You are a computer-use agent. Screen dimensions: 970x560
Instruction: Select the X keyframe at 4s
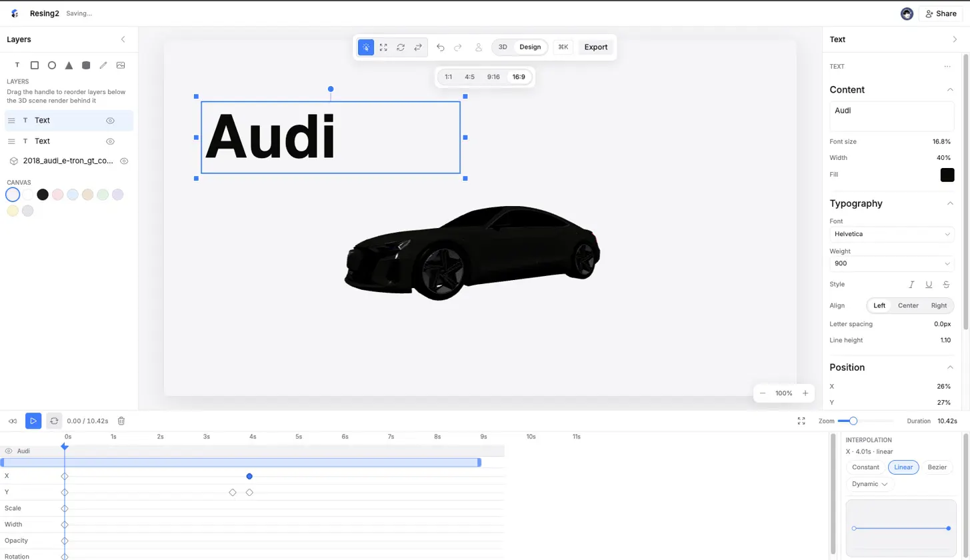click(x=249, y=477)
